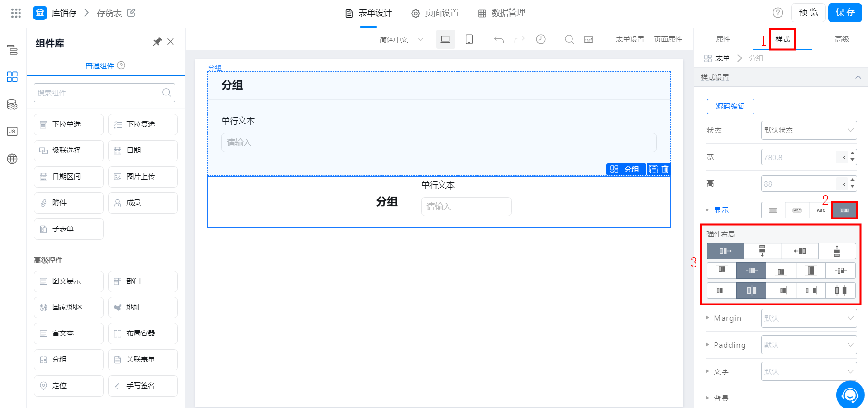Select the ABC inline display option
Viewport: 868px width, 408px height.
point(821,210)
